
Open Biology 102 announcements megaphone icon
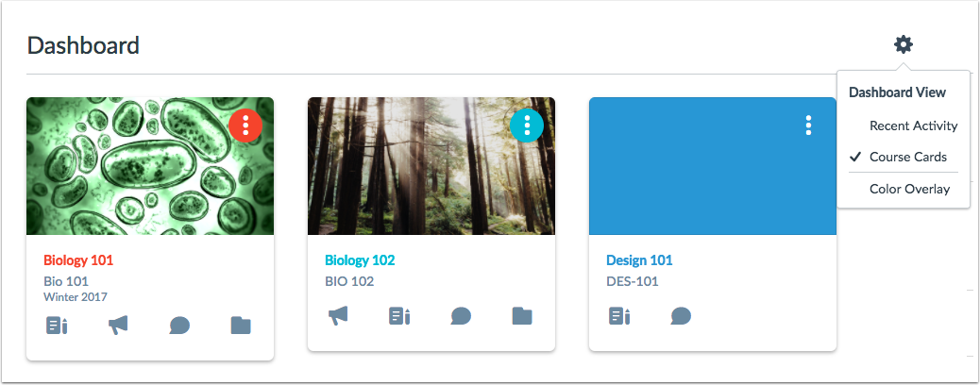pyautogui.click(x=339, y=315)
